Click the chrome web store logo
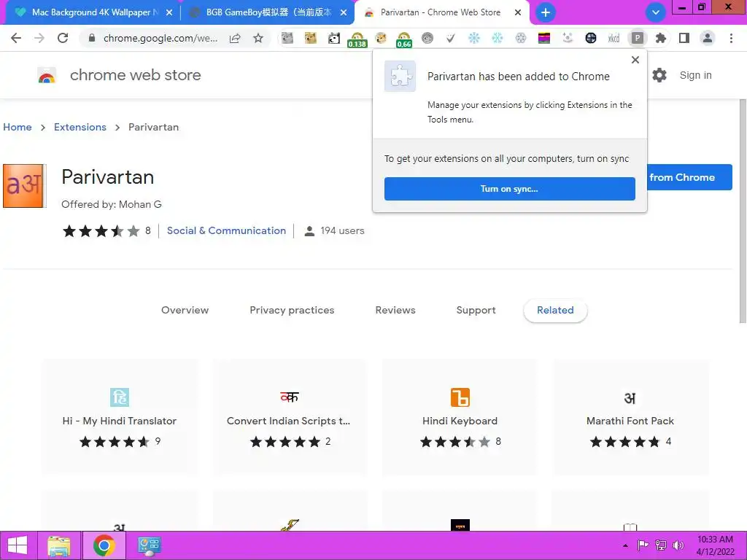 tap(47, 75)
